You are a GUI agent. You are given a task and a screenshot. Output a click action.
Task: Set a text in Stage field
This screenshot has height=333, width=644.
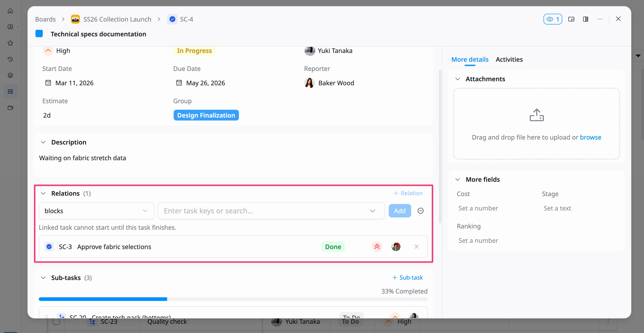[x=557, y=208]
